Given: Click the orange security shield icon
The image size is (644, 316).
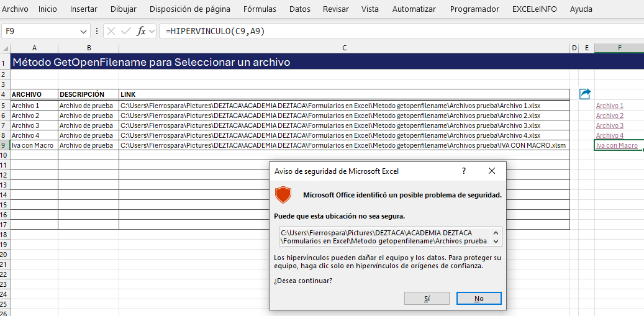Looking at the screenshot, I should click(x=283, y=195).
